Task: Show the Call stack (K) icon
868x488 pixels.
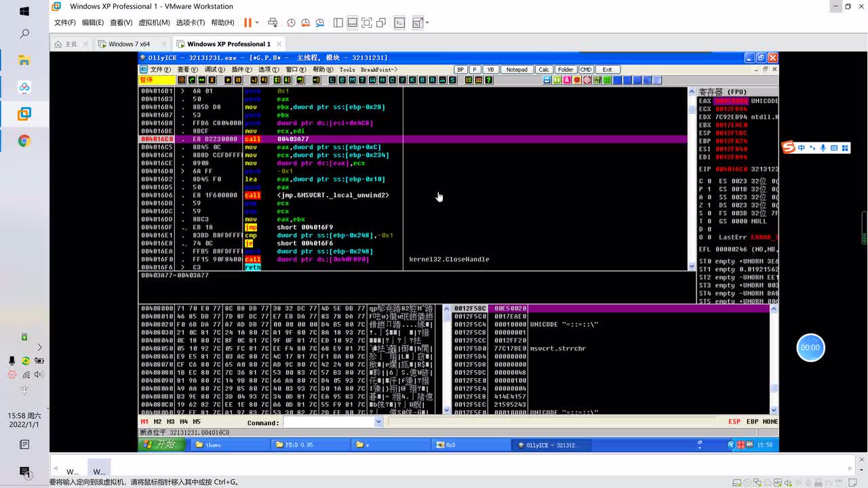Action: click(x=412, y=80)
